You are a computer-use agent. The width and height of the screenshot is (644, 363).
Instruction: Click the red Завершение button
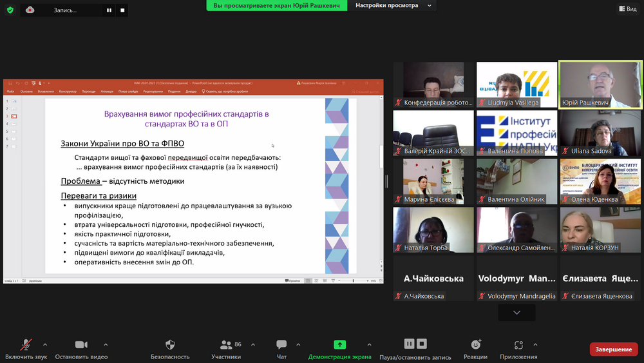tap(614, 349)
